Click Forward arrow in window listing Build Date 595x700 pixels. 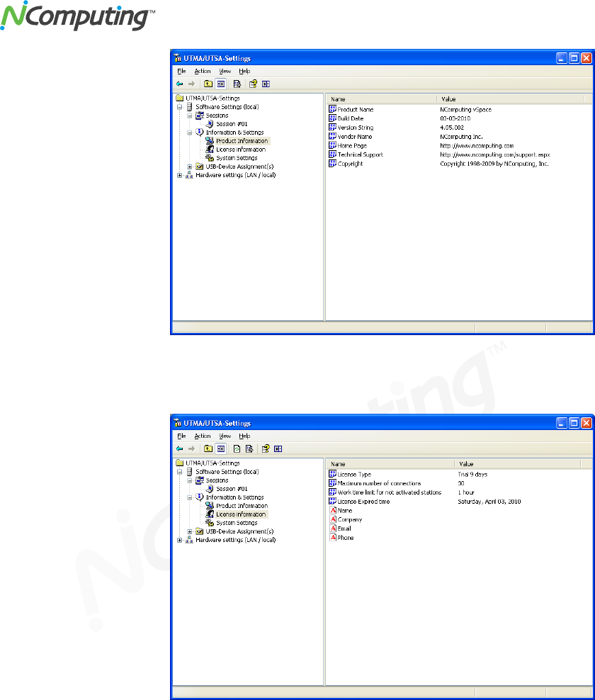point(191,84)
